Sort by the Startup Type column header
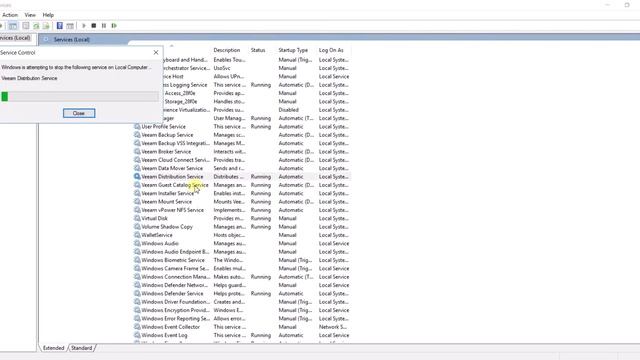The image size is (640, 360). [293, 50]
